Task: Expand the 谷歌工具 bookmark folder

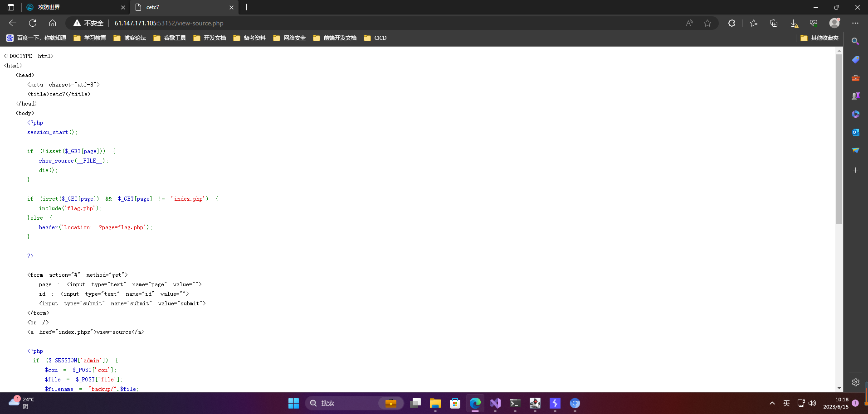Action: point(170,38)
